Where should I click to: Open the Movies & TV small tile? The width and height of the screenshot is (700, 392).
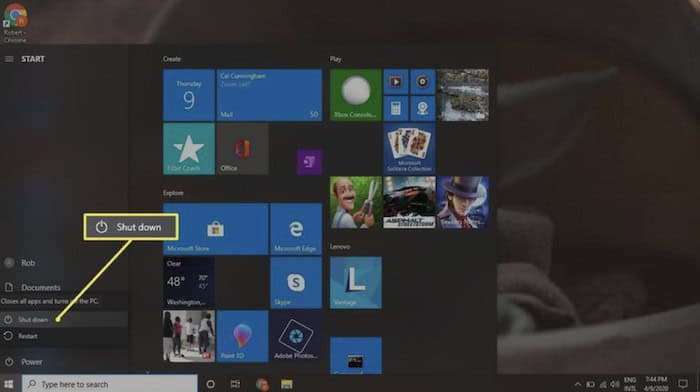click(396, 82)
